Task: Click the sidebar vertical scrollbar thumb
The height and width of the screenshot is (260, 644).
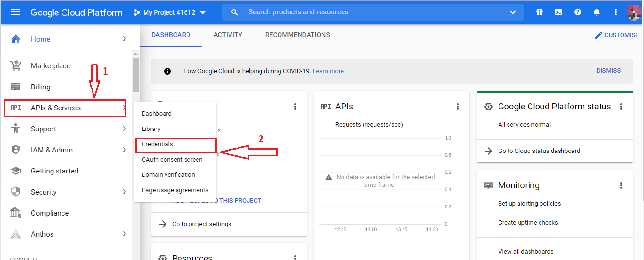Action: click(x=136, y=75)
